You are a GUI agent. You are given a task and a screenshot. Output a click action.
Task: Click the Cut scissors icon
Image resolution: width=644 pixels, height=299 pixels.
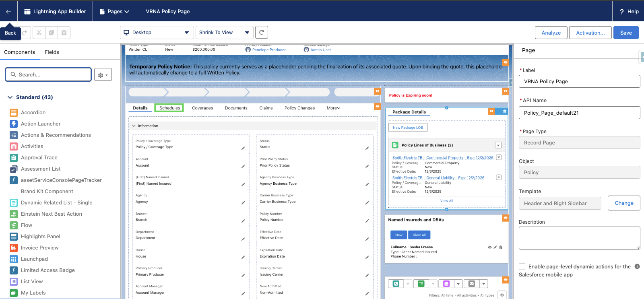tap(39, 33)
